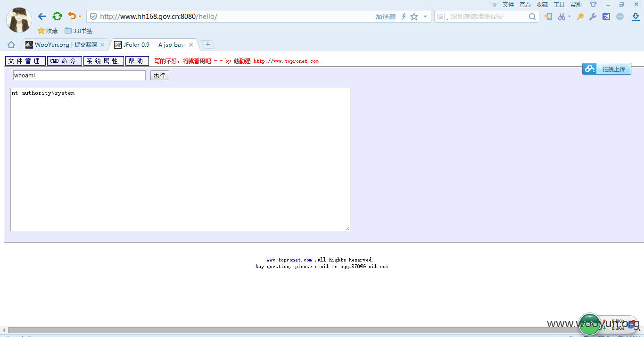Open the wrench tools icon
644x337 pixels.
(593, 17)
